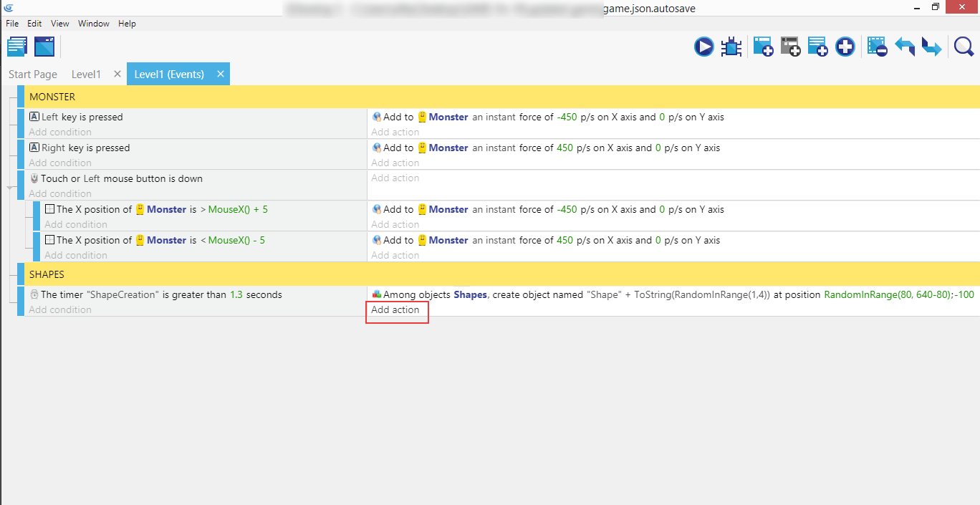Click Add action under the Shapes create-object action
Viewport: 980px width, 505px height.
pos(395,310)
